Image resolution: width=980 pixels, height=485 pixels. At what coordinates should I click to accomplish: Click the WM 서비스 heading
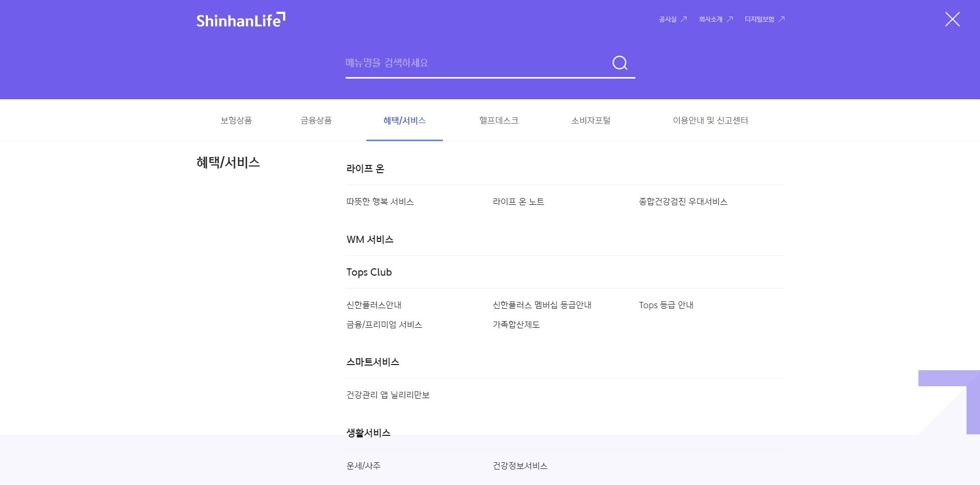370,239
